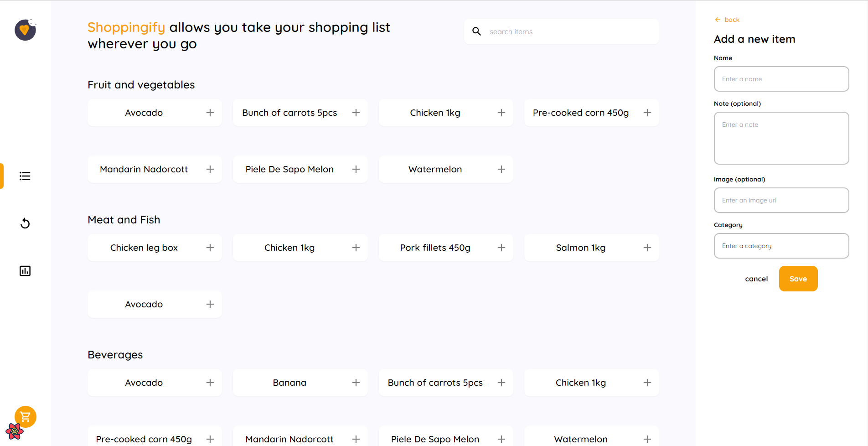Click the Beverages heading
This screenshot has height=446, width=868.
115,355
